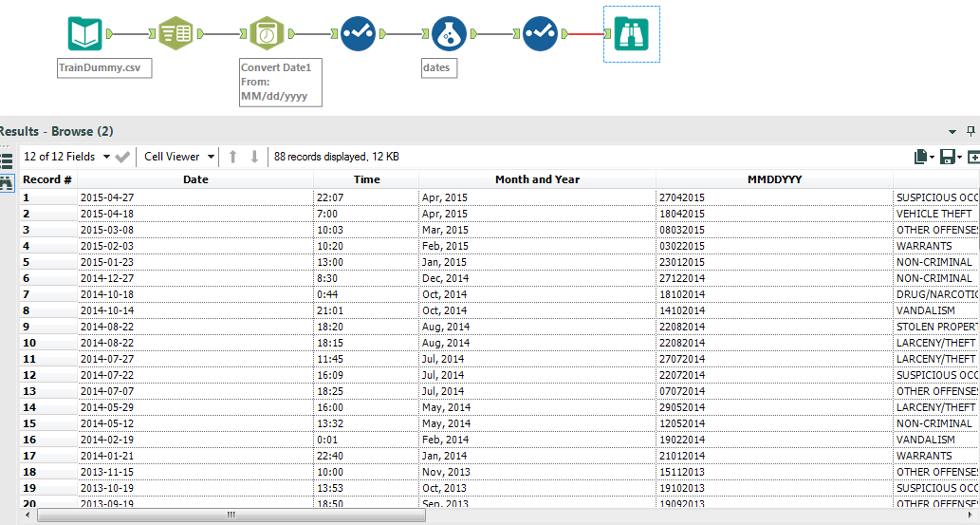Select the green Select tool node

(176, 33)
